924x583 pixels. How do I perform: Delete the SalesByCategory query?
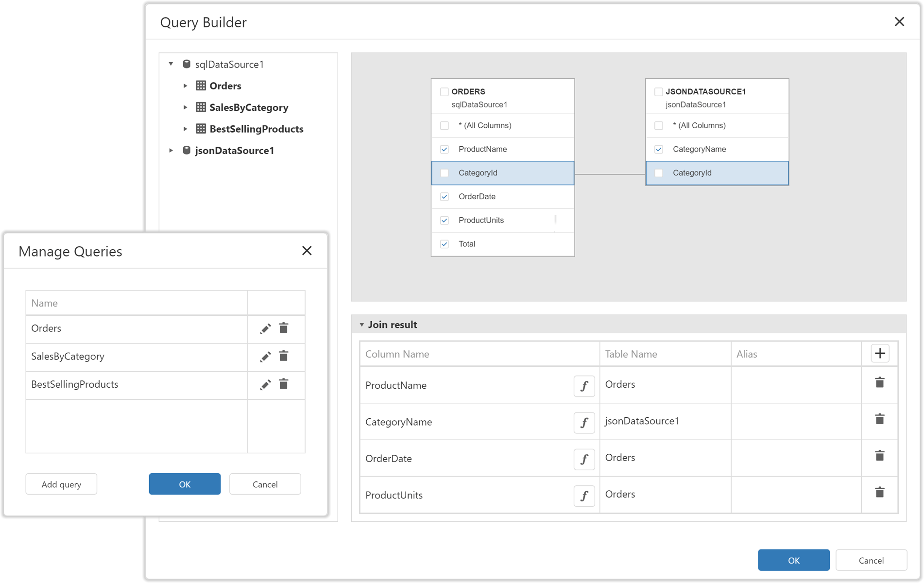pos(283,357)
